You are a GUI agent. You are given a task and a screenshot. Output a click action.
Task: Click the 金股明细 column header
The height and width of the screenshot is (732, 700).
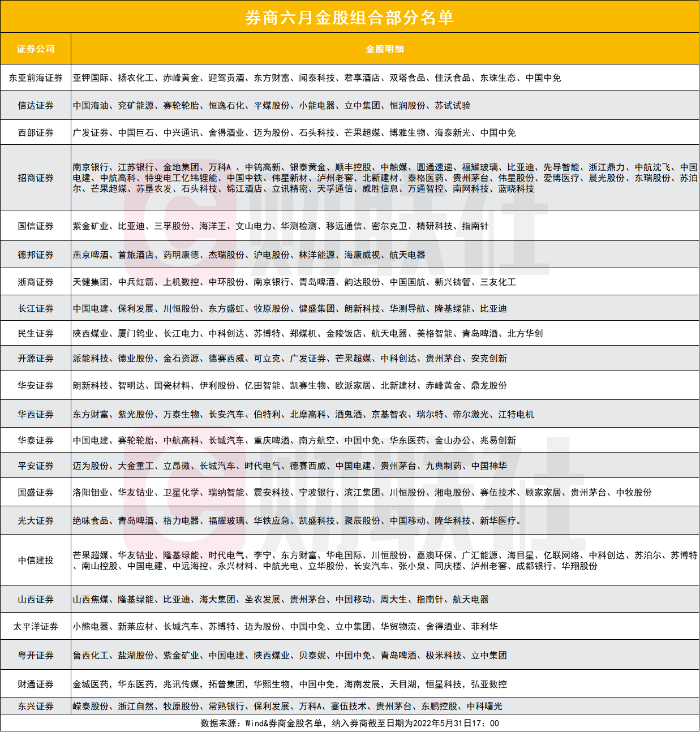pos(385,49)
